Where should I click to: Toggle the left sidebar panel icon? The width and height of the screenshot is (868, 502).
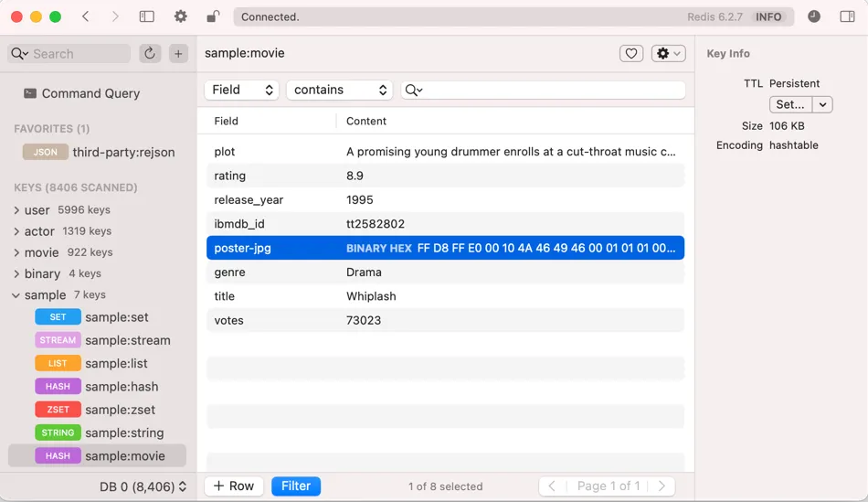point(146,16)
